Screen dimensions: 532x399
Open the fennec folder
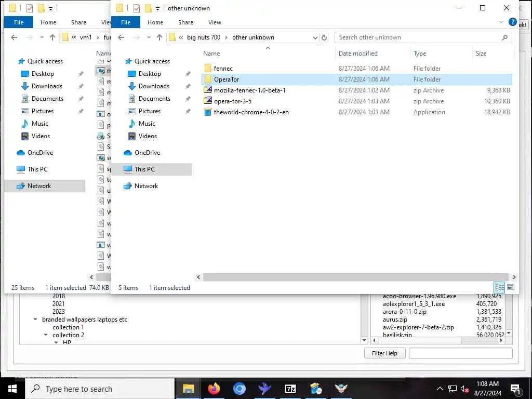pos(223,69)
